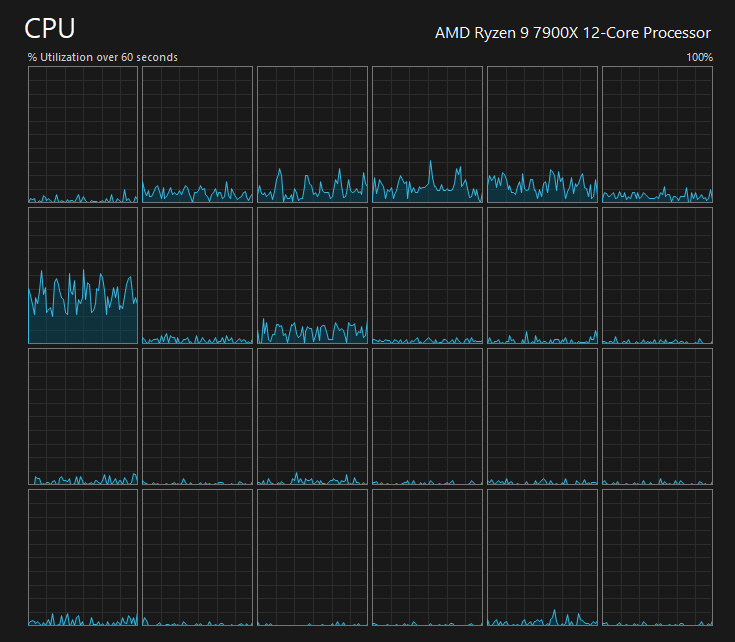Select the last graph in the top row
The width and height of the screenshot is (735, 642).
pyautogui.click(x=658, y=134)
